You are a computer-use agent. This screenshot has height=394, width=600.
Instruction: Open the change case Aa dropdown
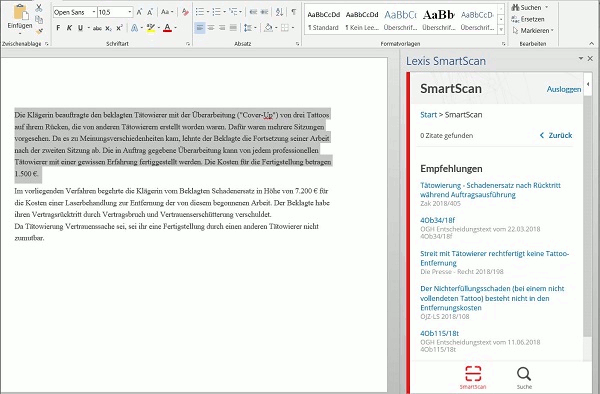(167, 12)
